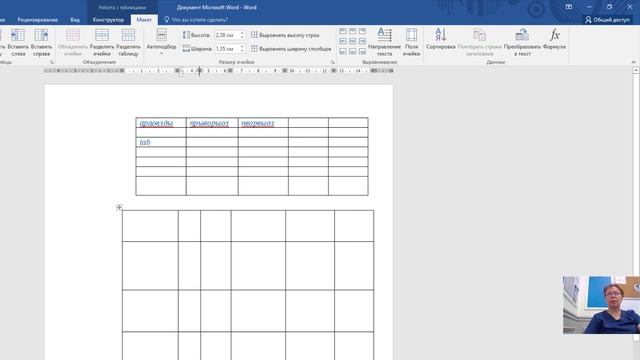Image resolution: width=640 pixels, height=360 pixels.
Task: Click vertical scrollbar up arrow
Action: click(x=636, y=71)
